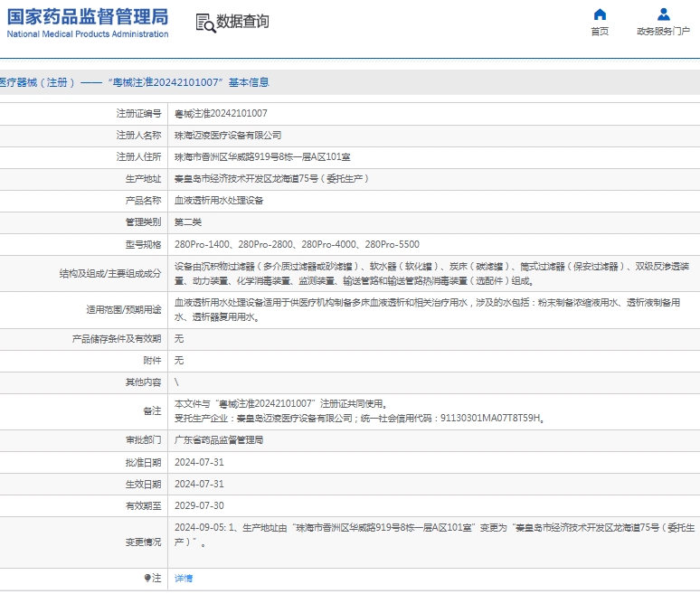Select management category value 第二类
700x594 pixels.
(x=188, y=222)
